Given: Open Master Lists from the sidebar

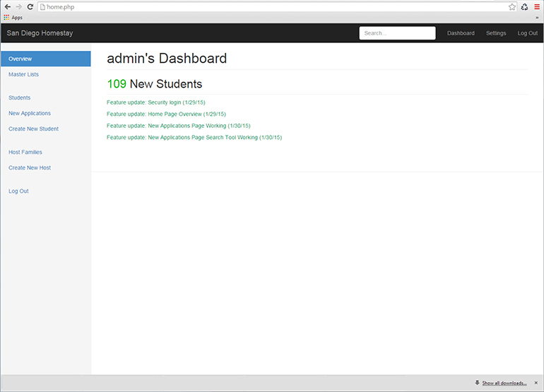Looking at the screenshot, I should point(23,74).
